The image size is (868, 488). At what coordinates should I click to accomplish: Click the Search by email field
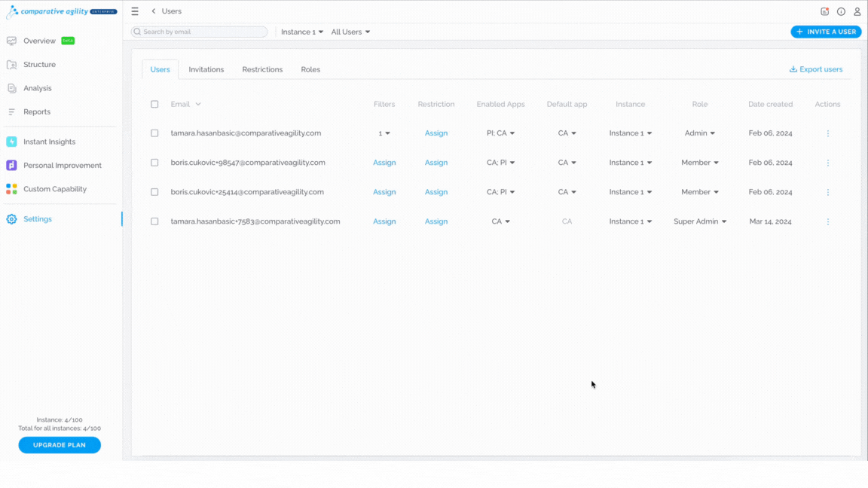pos(199,32)
